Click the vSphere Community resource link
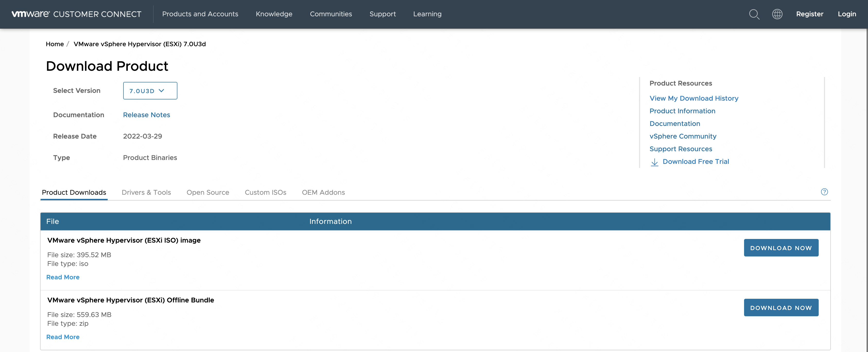868x352 pixels. point(683,136)
